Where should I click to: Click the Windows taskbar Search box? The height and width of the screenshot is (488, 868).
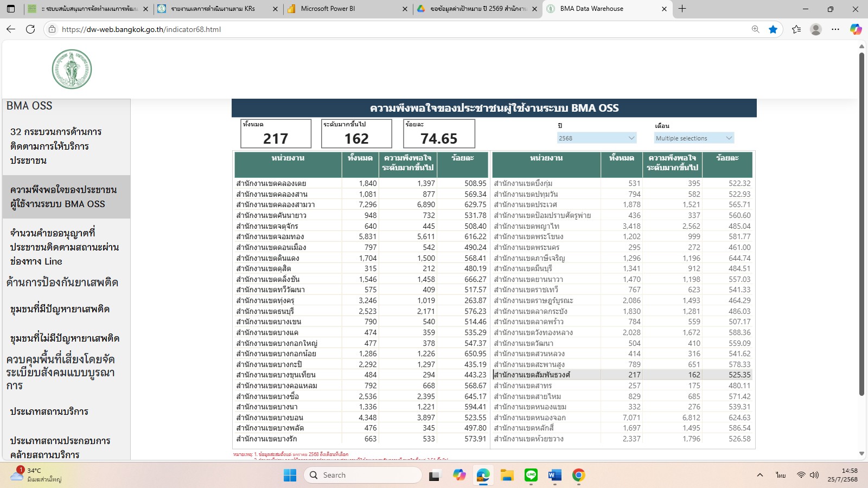coord(362,475)
